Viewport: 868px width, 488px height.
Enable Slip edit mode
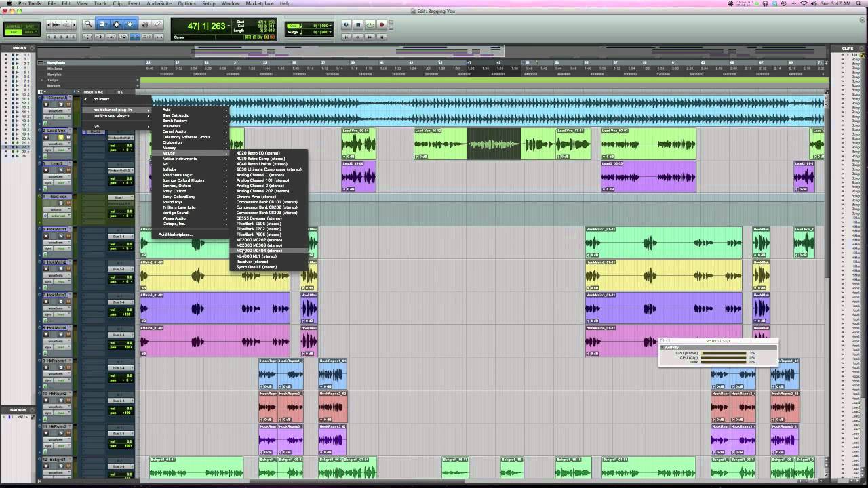[14, 32]
